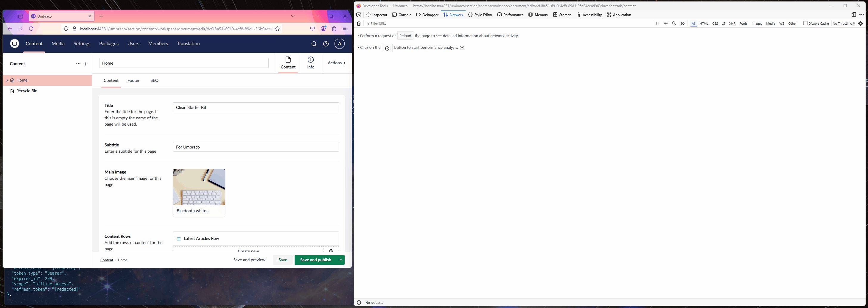Click the element picker icon in DevTools

coord(359,15)
